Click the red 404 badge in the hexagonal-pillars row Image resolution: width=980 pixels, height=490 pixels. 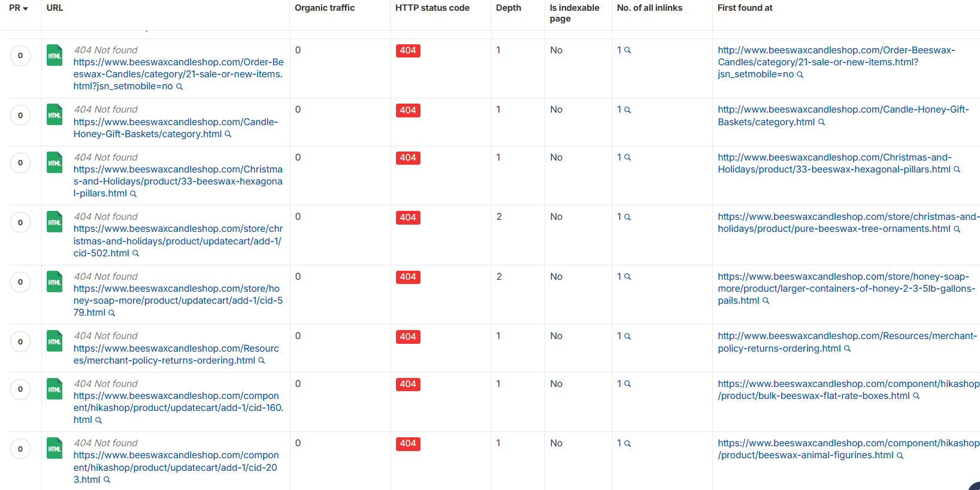(408, 158)
